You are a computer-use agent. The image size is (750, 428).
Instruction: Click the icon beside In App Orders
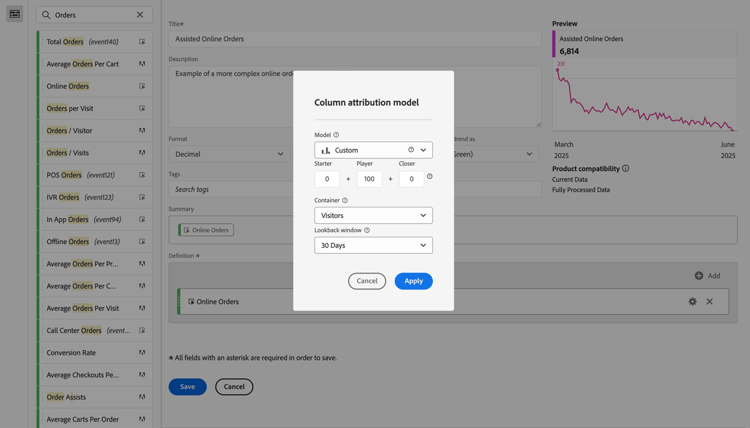[x=142, y=219]
